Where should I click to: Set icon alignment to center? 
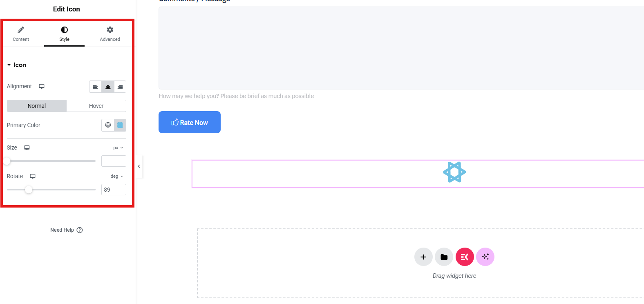coord(108,87)
